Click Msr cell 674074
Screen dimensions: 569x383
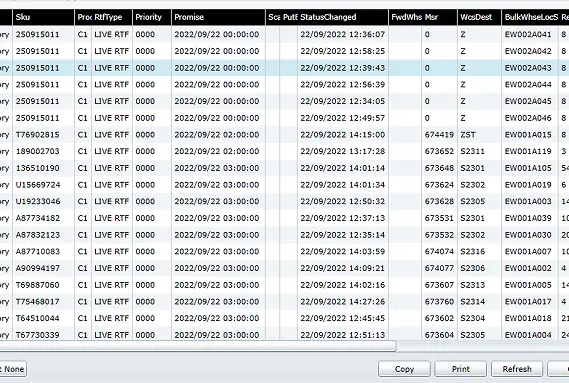pyautogui.click(x=439, y=252)
